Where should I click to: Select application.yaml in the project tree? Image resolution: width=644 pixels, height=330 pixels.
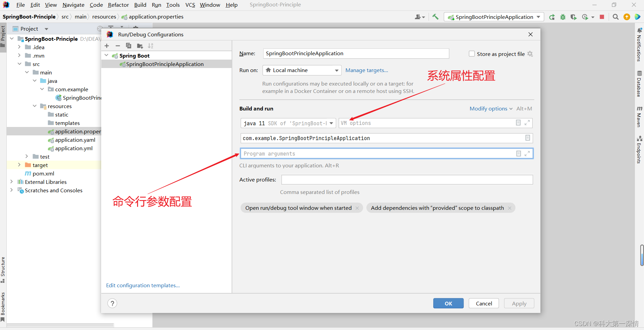75,140
